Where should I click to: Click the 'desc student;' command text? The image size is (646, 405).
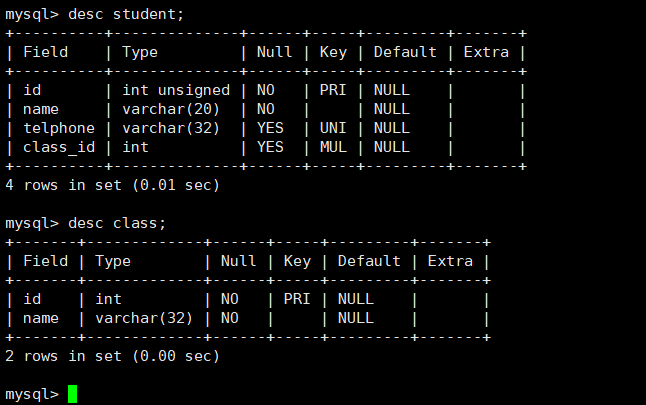tap(126, 14)
